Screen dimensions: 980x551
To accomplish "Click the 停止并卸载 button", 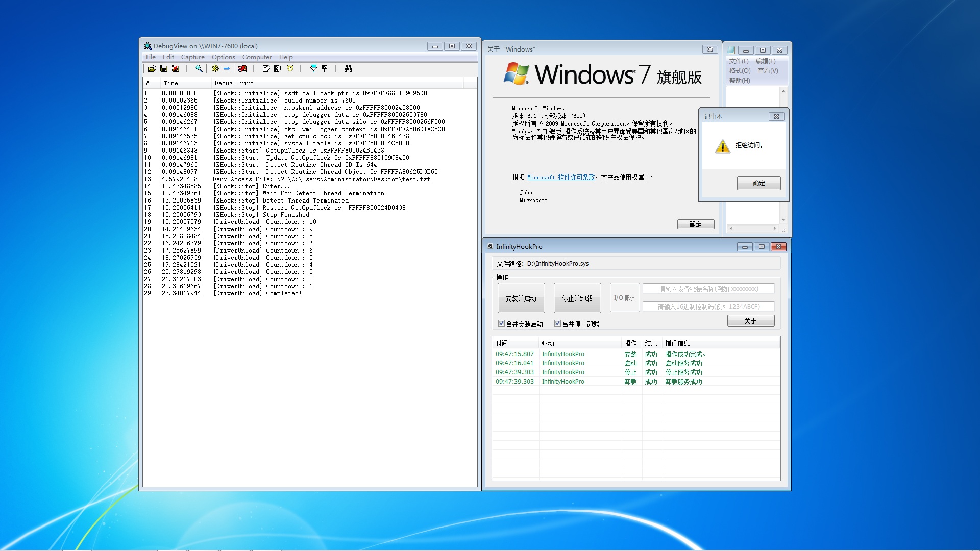I will coord(577,298).
